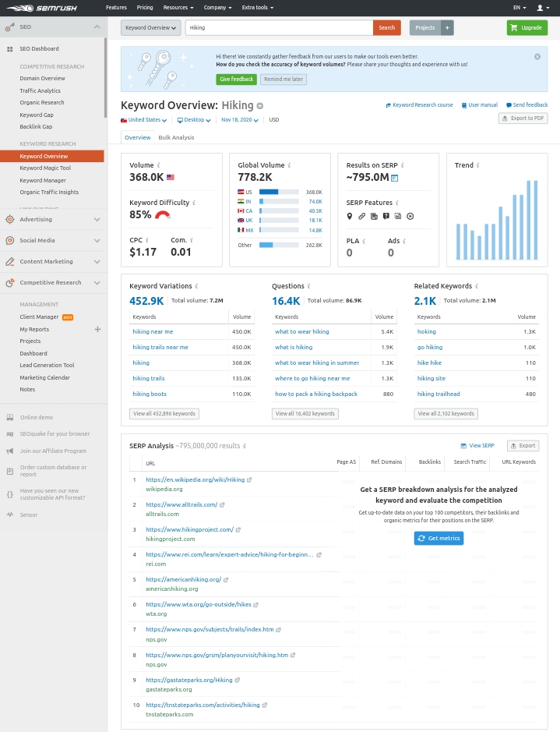Open the Desktop device dropdown
This screenshot has height=732, width=560.
194,120
